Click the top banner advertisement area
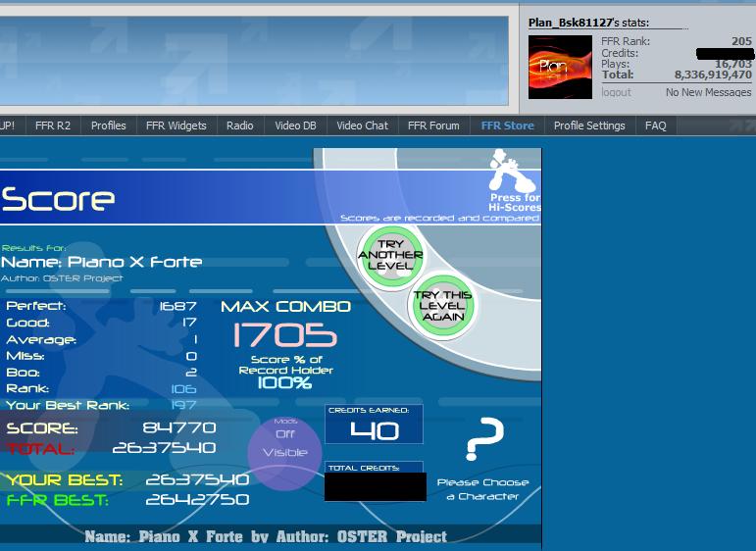Image resolution: width=756 pixels, height=551 pixels. click(x=254, y=61)
